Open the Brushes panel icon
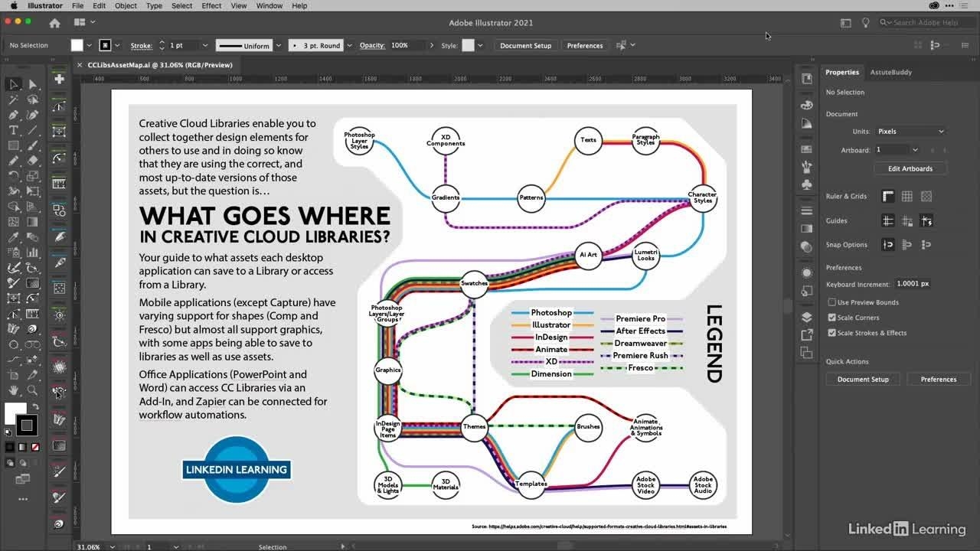Image resolution: width=980 pixels, height=551 pixels. click(x=806, y=167)
